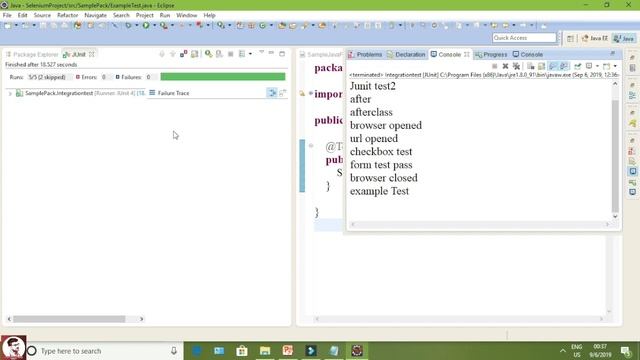
Task: Toggle Show Failures Only in JUnit
Action: (x=184, y=54)
